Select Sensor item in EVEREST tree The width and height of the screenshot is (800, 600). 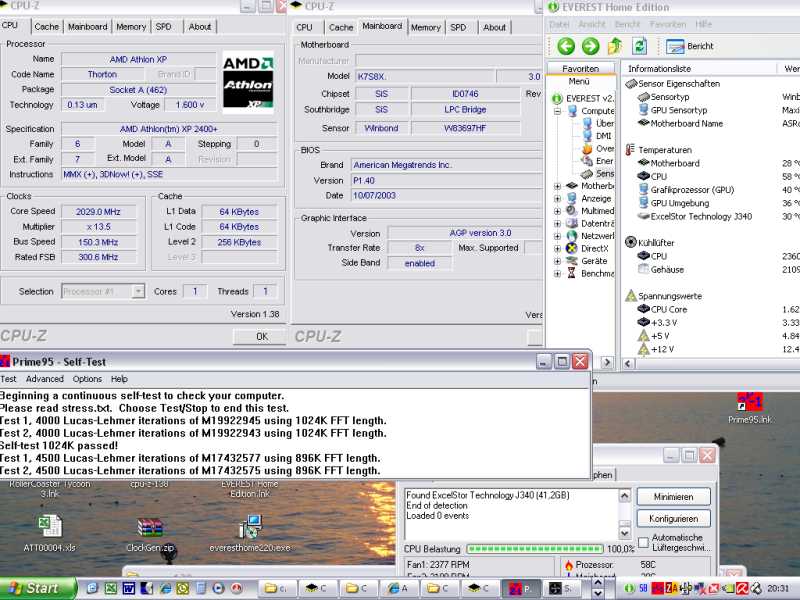pos(598,173)
